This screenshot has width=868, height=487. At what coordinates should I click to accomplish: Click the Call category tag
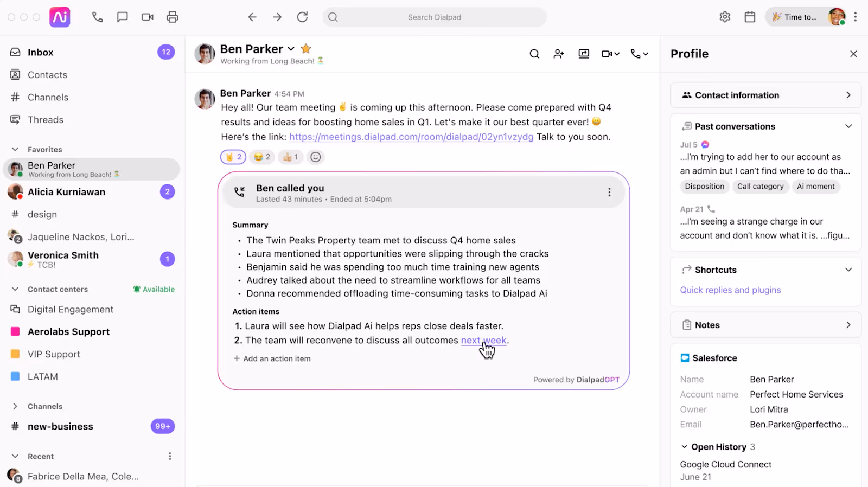[760, 187]
